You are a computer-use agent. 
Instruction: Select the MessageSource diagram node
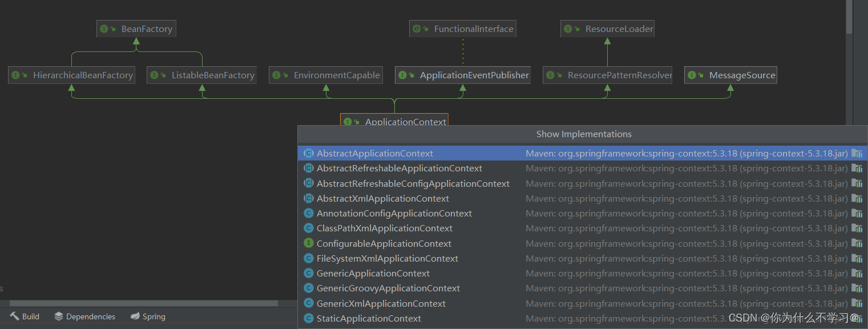click(x=731, y=75)
